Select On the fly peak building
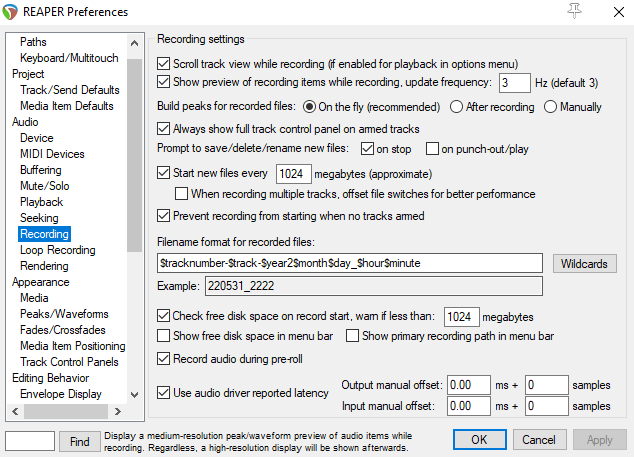The width and height of the screenshot is (634, 457). point(309,107)
